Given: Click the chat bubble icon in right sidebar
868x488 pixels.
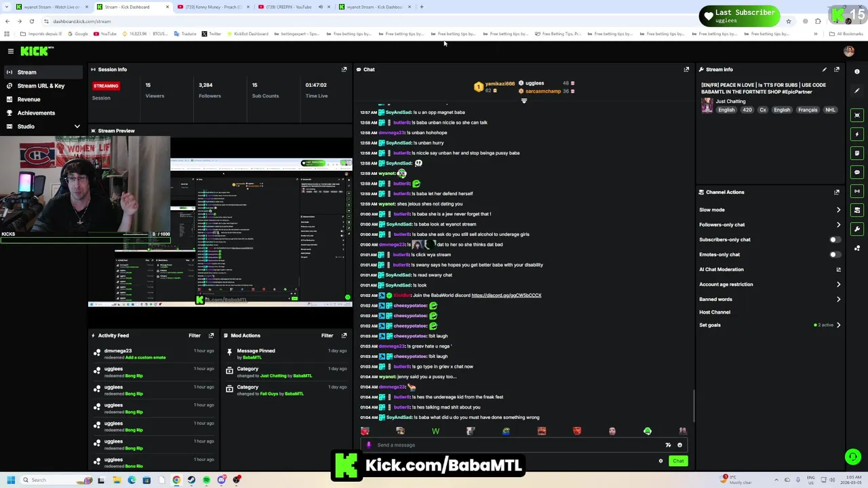Looking at the screenshot, I should click(857, 172).
